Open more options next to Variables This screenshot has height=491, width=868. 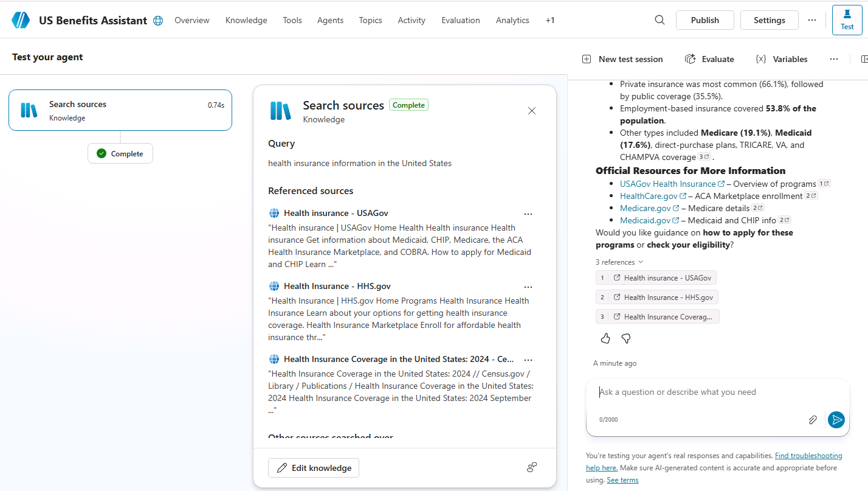pyautogui.click(x=834, y=59)
